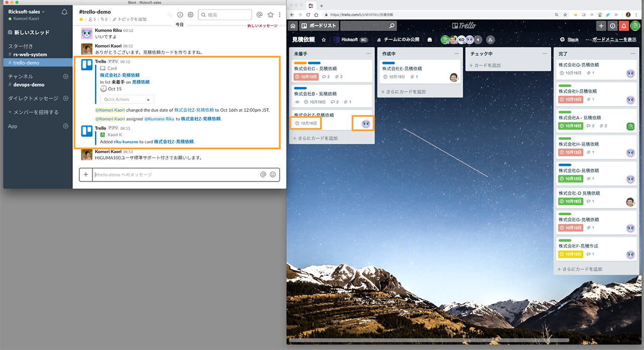The image size is (644, 350).
Task: Add another card to 作成中 list
Action: point(404,92)
